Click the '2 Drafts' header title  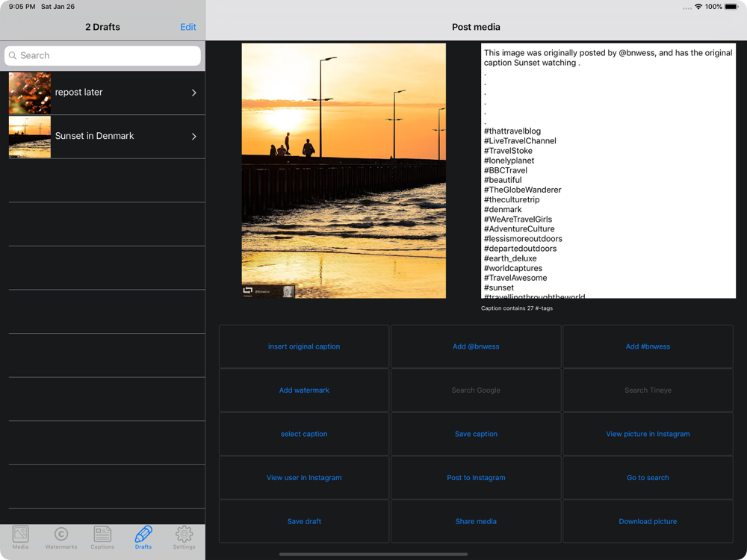pos(102,27)
